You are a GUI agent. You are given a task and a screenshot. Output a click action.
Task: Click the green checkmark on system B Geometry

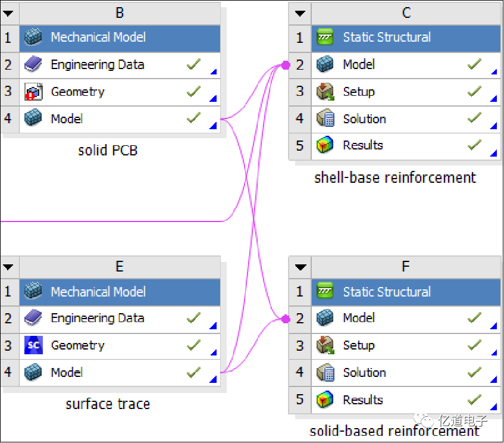[x=193, y=92]
